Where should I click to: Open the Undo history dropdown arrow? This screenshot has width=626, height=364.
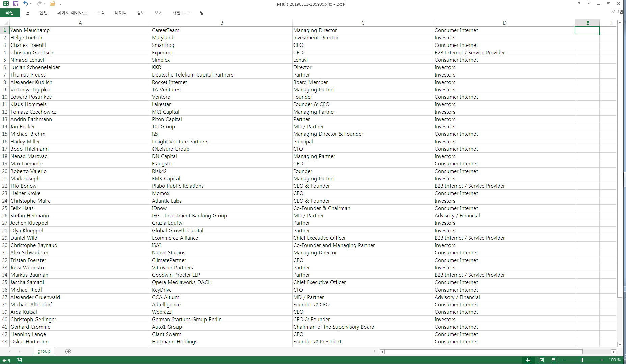tap(31, 4)
